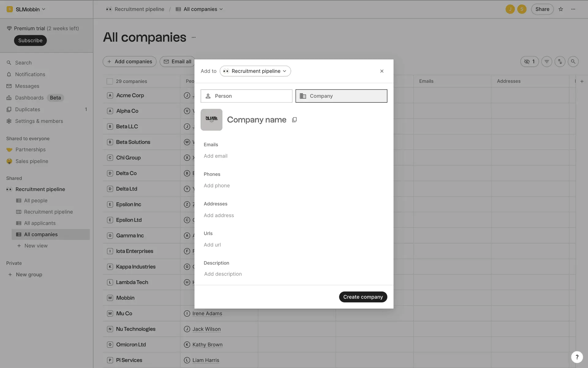Click the company logo thumbnail
The height and width of the screenshot is (368, 588).
(211, 120)
